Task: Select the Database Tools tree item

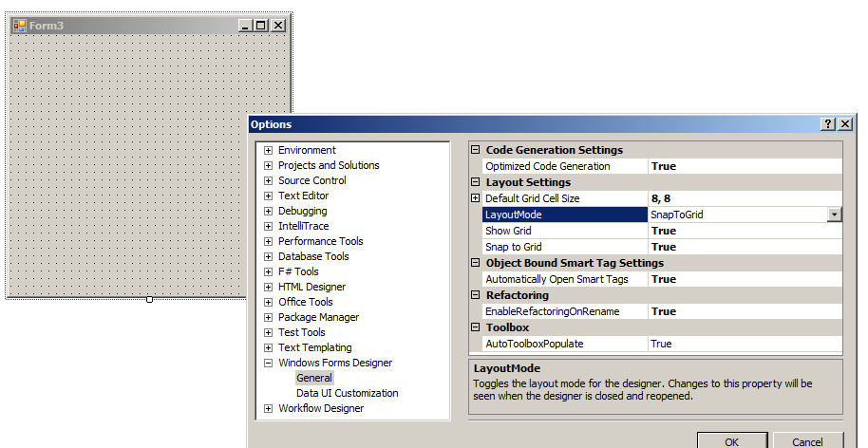Action: pos(313,256)
